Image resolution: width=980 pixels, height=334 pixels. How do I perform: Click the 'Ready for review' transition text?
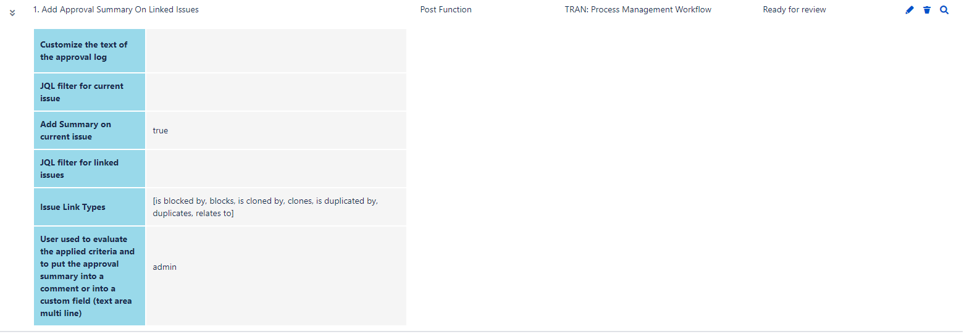point(794,10)
